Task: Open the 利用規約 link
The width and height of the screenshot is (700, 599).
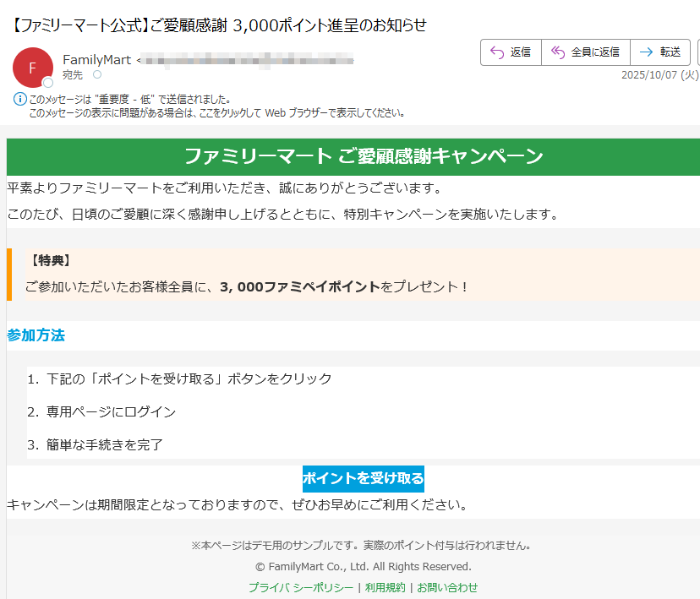Action: (x=386, y=585)
